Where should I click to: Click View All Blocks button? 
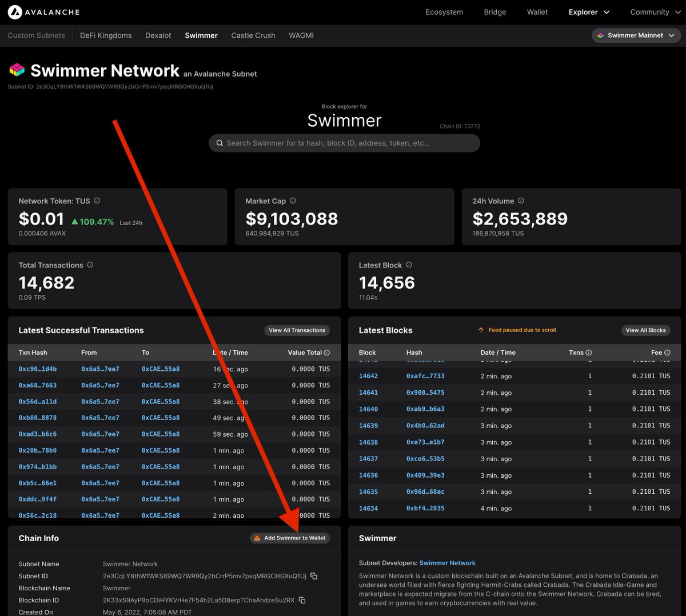(x=646, y=330)
